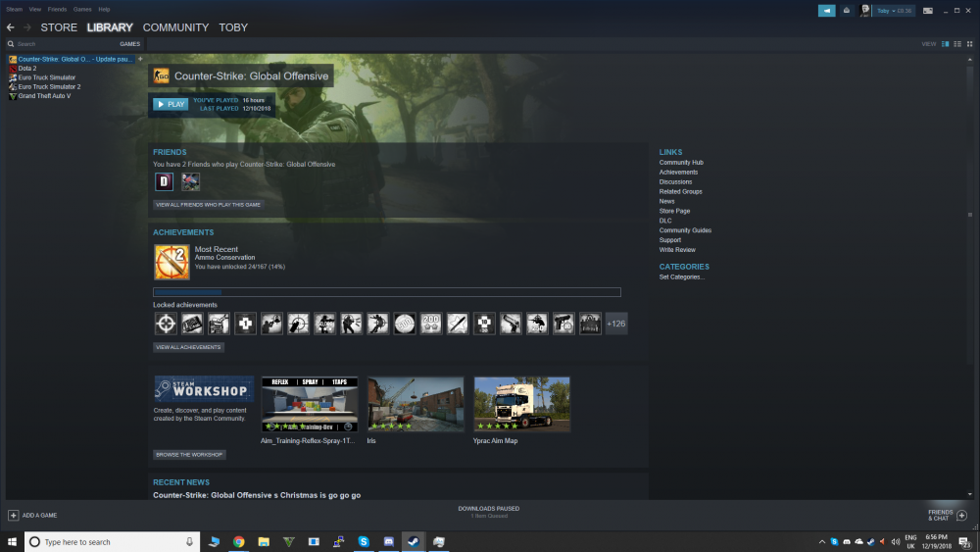
Task: Click the back navigation arrow
Action: (x=11, y=27)
